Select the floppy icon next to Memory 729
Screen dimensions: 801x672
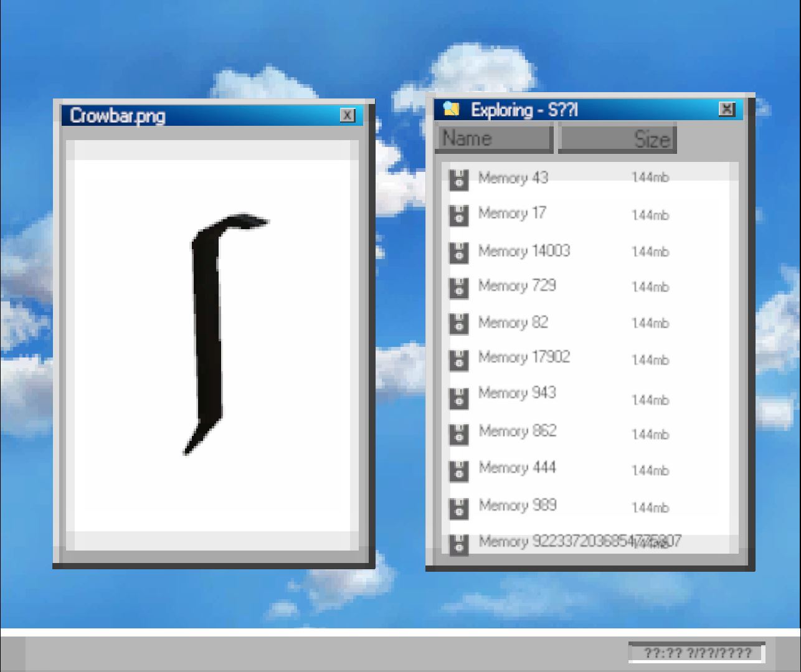tap(458, 288)
